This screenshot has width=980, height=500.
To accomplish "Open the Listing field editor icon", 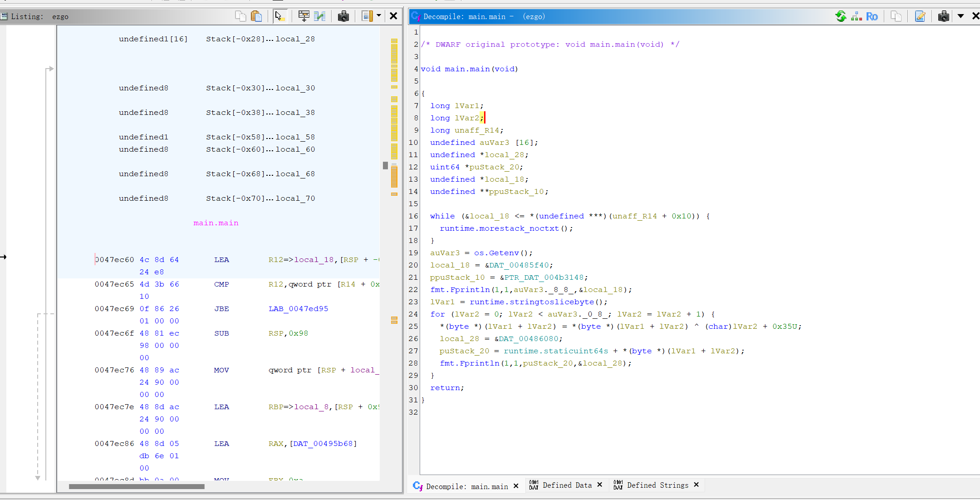I will [x=304, y=16].
